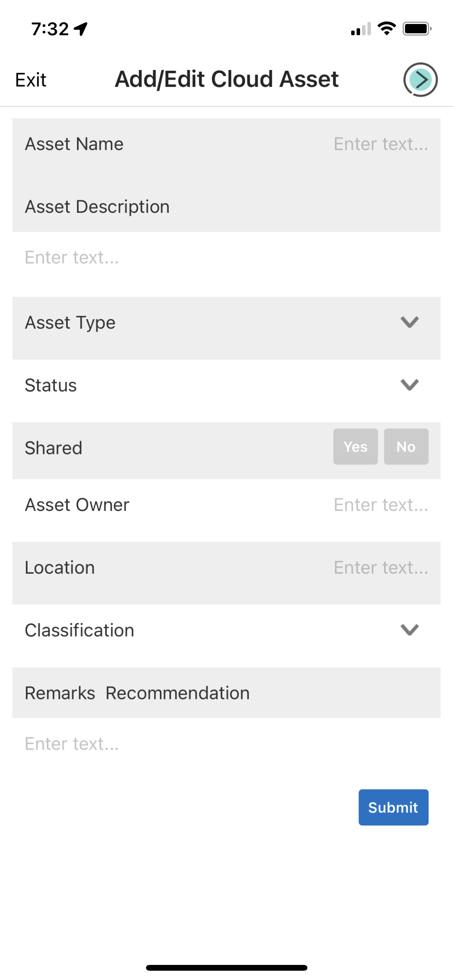
Task: Toggle the Shared option on
Action: [x=355, y=446]
